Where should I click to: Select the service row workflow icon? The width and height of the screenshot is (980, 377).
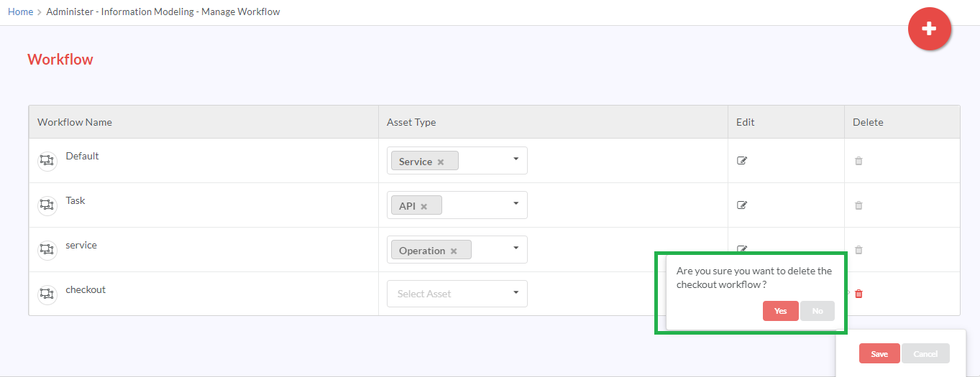[x=47, y=250]
